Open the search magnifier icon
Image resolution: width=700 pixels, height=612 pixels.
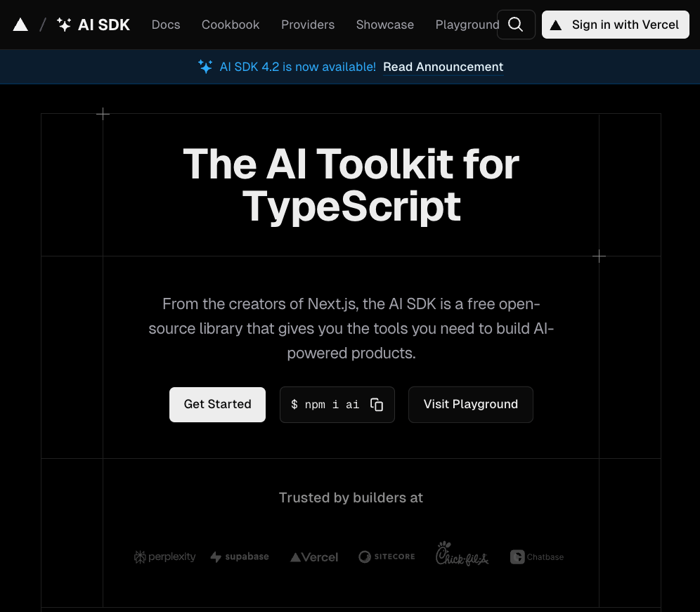(x=516, y=25)
